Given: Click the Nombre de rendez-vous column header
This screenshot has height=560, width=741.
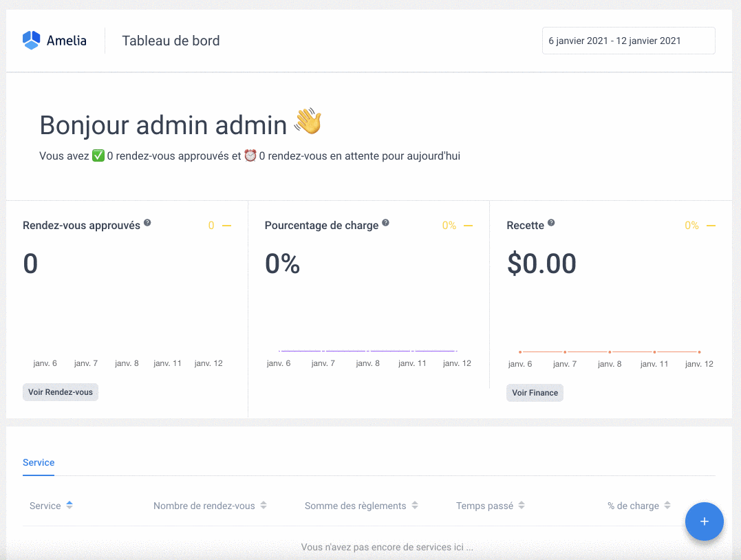Looking at the screenshot, I should pos(204,506).
